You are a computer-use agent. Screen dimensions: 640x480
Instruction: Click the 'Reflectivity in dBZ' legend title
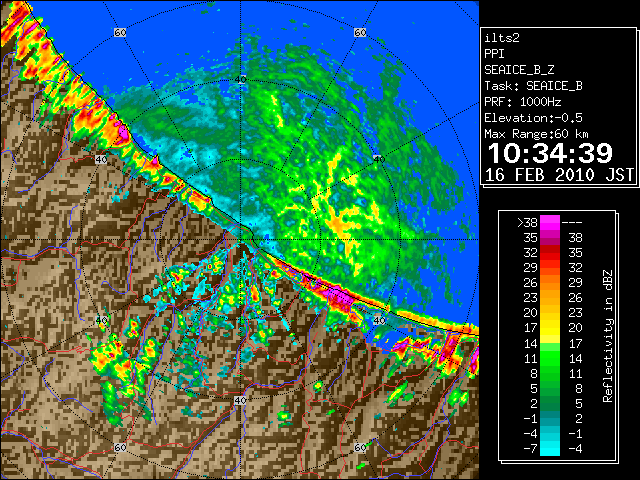[x=608, y=336]
